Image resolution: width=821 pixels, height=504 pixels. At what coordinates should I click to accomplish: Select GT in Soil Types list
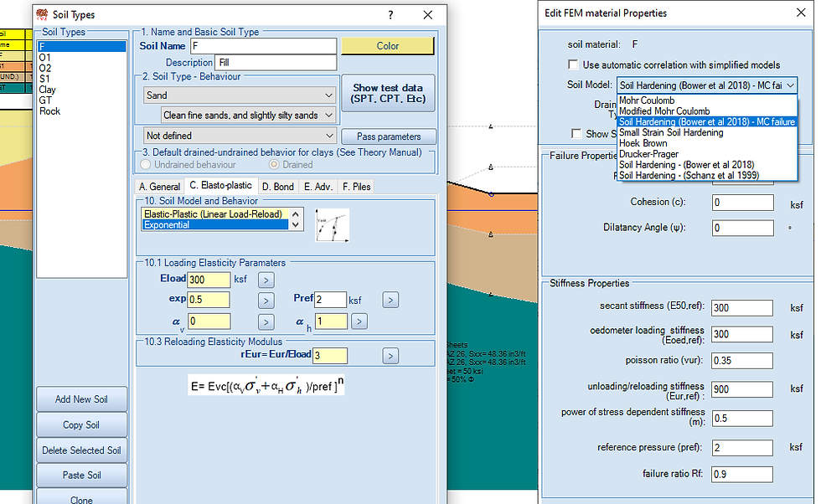(82, 100)
